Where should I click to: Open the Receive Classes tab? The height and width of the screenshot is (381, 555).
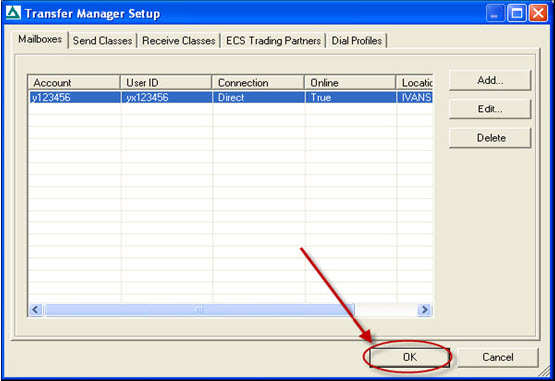tap(179, 41)
